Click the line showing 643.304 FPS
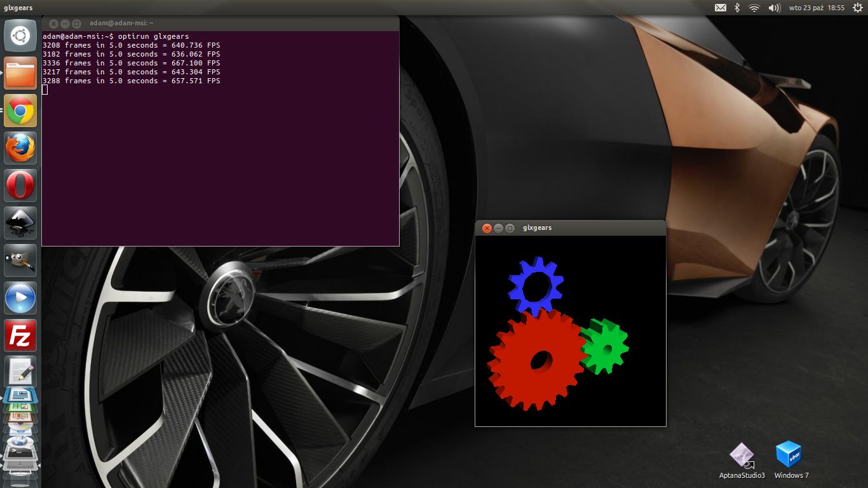 click(132, 72)
